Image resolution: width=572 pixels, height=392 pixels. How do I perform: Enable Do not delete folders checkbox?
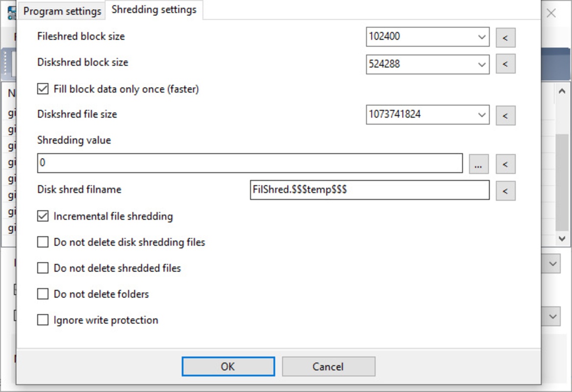[x=43, y=294]
